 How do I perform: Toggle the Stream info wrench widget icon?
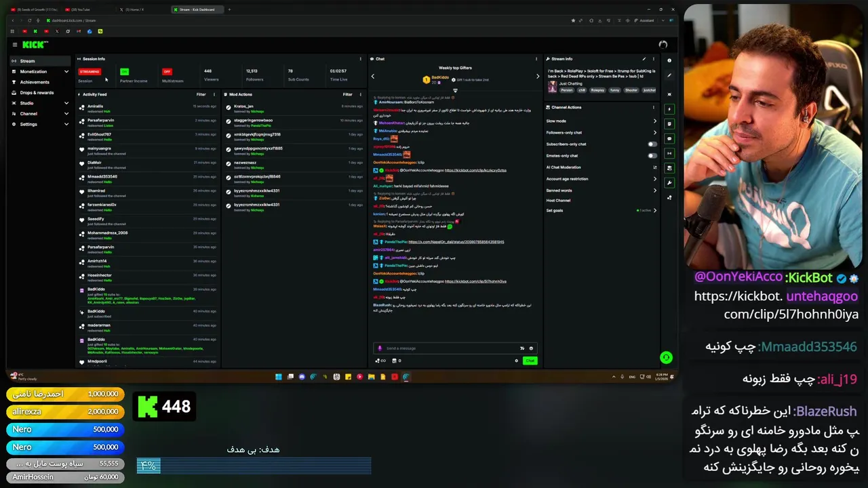click(669, 183)
